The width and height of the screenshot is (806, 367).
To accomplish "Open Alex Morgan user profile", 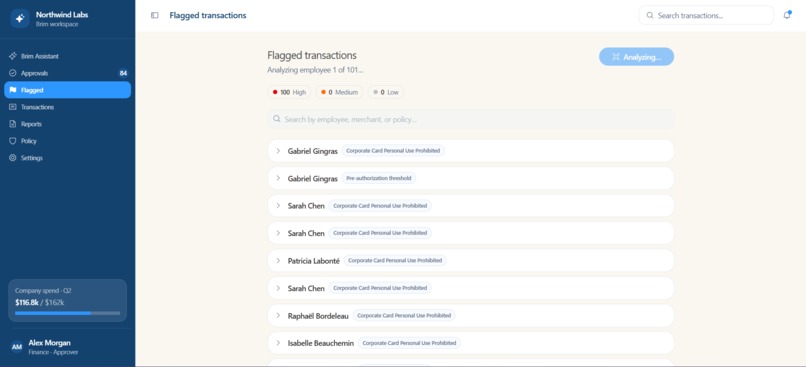I will point(67,347).
